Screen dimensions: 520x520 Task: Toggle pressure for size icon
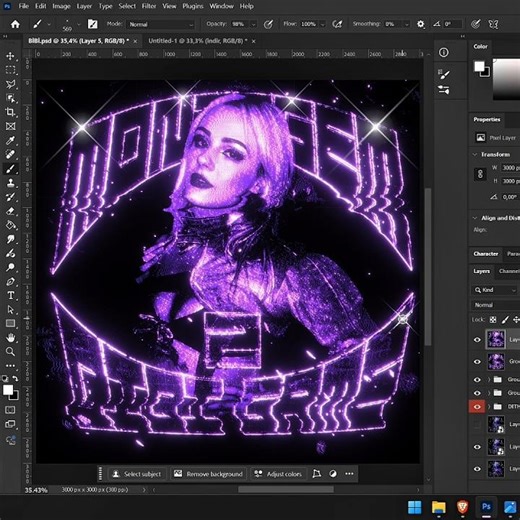476,24
